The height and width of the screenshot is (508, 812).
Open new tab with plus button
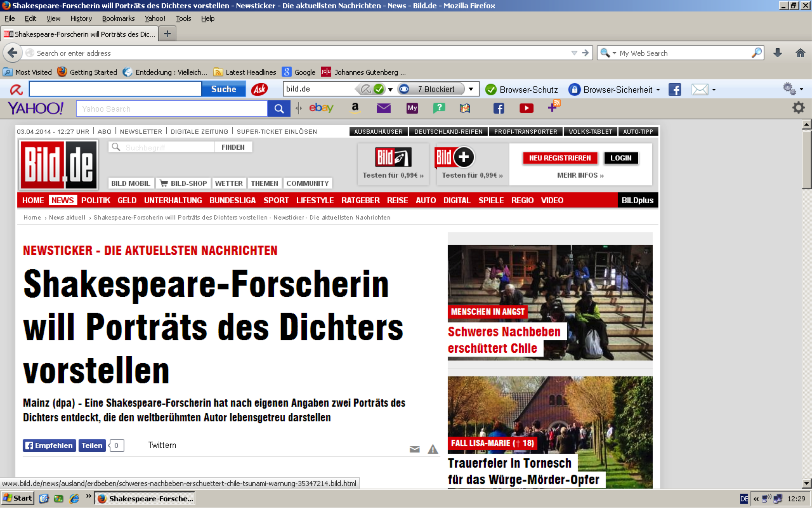click(167, 34)
